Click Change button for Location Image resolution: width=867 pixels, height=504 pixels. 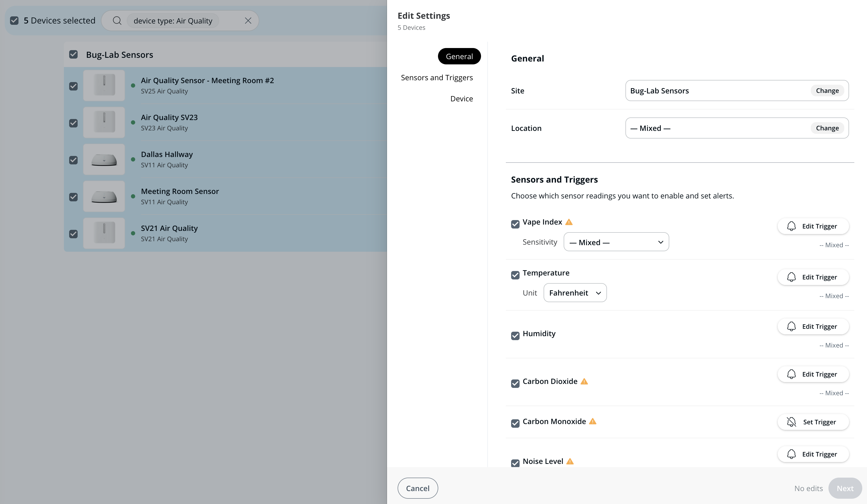click(x=827, y=128)
